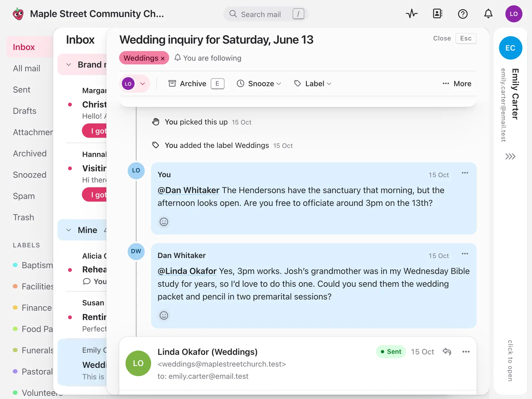Collapse the Brand new section
The height and width of the screenshot is (399, 532).
69,65
